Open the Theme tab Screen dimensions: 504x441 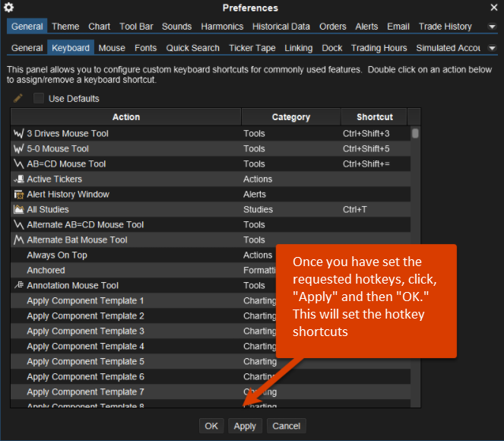pyautogui.click(x=65, y=27)
